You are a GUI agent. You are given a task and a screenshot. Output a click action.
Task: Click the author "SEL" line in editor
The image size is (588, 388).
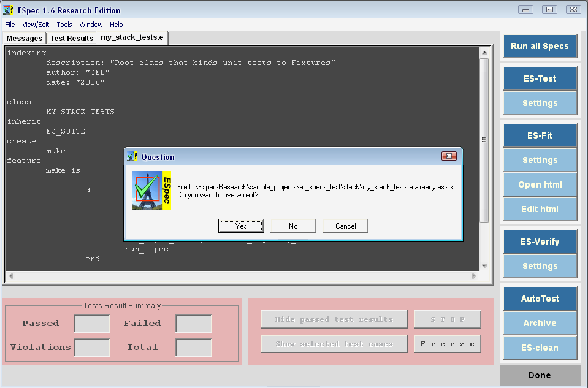click(78, 72)
